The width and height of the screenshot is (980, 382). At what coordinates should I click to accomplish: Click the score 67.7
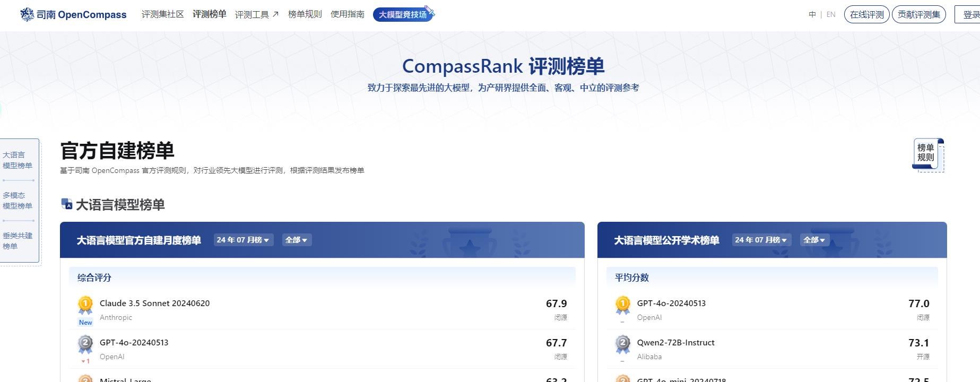coord(556,343)
